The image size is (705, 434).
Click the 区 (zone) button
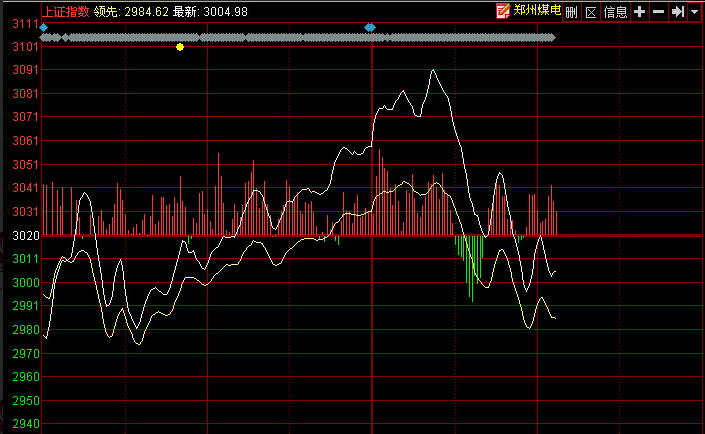pos(590,12)
